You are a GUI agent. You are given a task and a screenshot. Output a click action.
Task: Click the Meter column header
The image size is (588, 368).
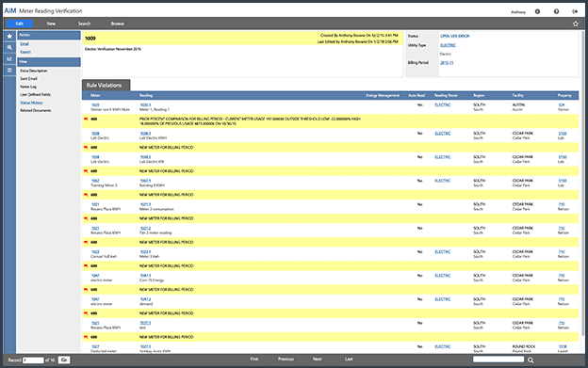(x=95, y=95)
